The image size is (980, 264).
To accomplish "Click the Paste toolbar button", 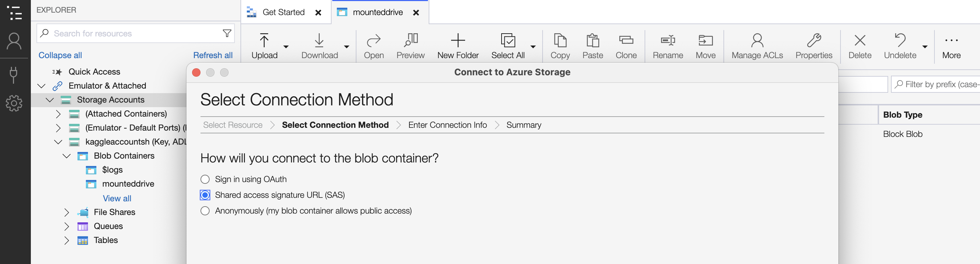I will pos(593,46).
